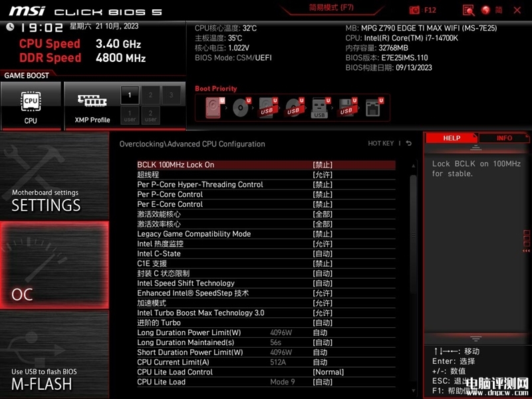Click the expand handle below HELP text
Screen dimensions: 532x399
(x=475, y=338)
